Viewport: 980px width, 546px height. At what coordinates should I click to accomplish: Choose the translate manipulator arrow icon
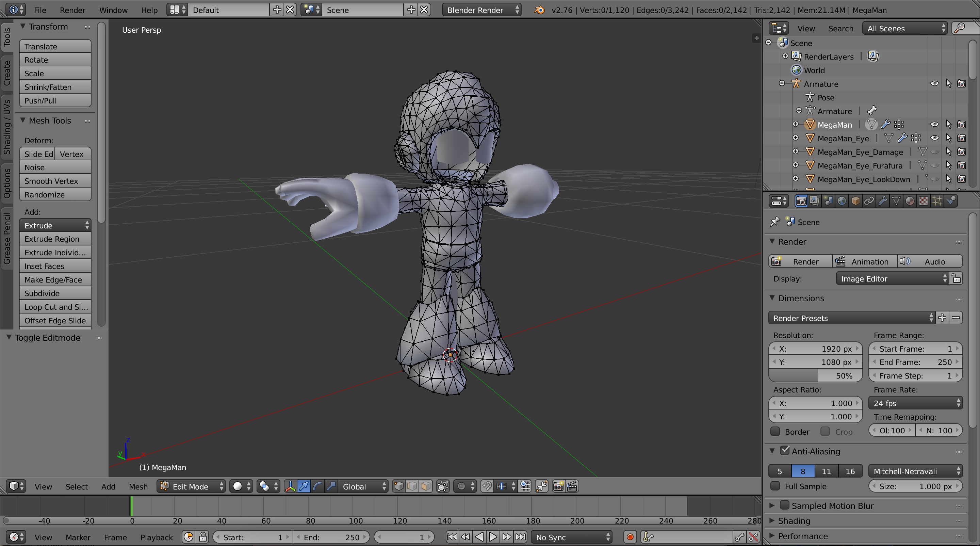(304, 486)
